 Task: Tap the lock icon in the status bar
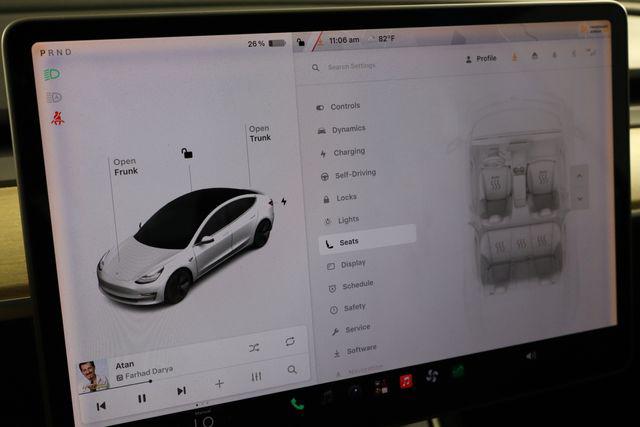click(300, 42)
